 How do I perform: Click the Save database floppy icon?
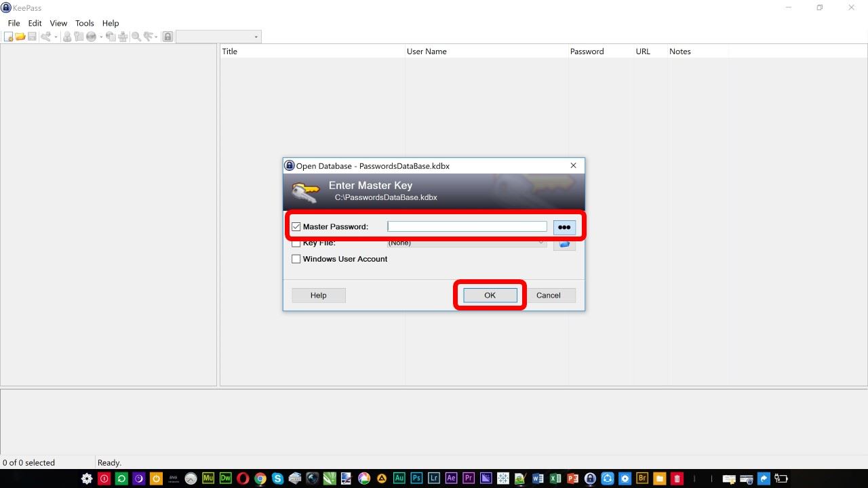(x=32, y=37)
